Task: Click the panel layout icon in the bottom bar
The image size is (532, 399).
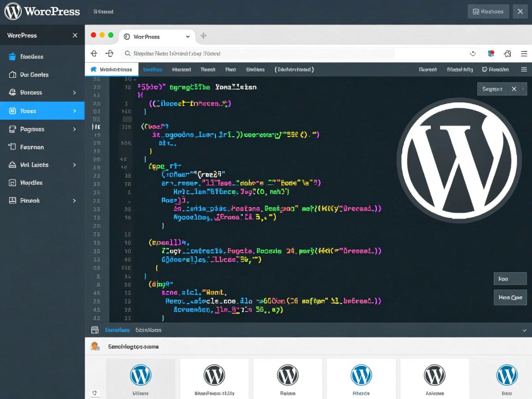Action: tap(95, 330)
